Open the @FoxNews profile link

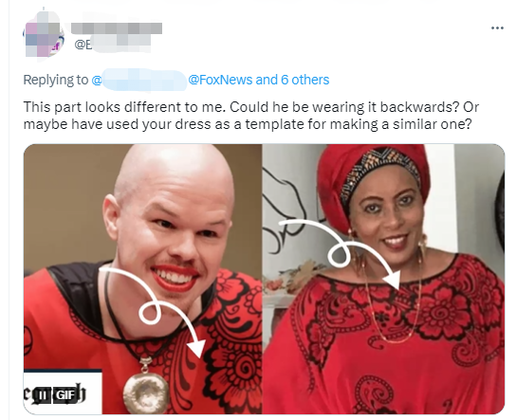tap(220, 80)
